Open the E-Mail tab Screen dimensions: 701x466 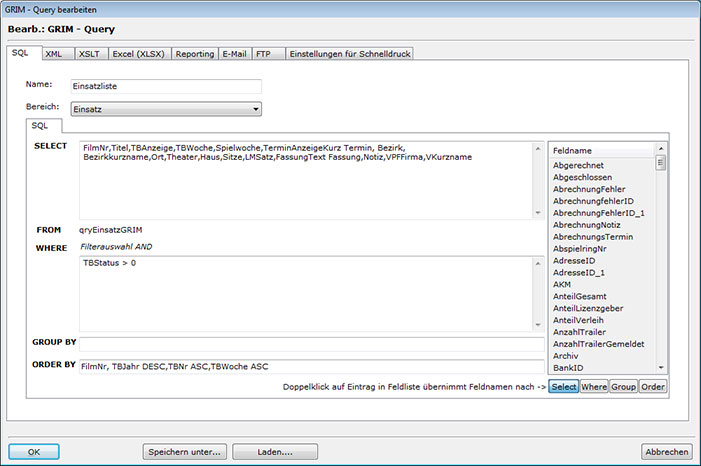pyautogui.click(x=234, y=53)
